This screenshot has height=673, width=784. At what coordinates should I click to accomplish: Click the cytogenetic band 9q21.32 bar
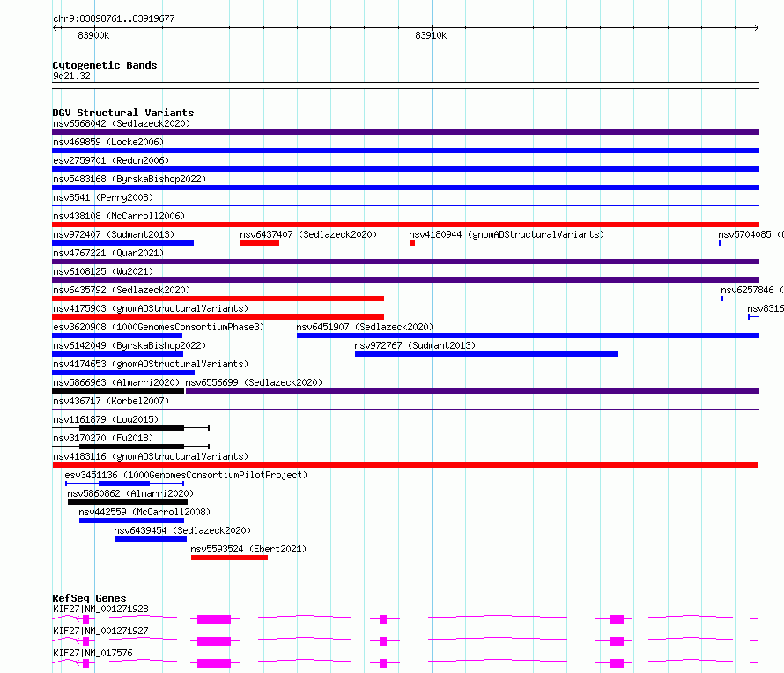pyautogui.click(x=405, y=85)
